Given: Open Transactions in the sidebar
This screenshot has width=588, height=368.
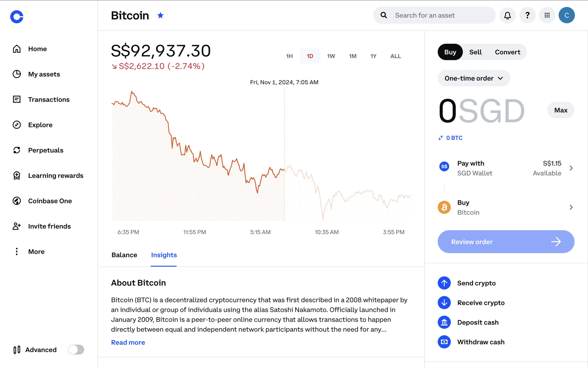Looking at the screenshot, I should (x=49, y=100).
